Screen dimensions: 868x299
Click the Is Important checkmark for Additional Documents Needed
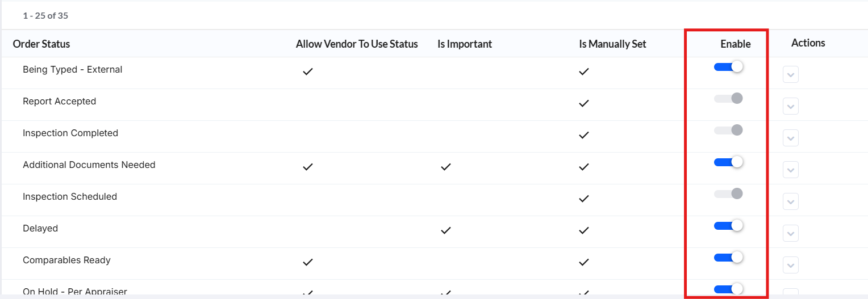click(x=446, y=167)
